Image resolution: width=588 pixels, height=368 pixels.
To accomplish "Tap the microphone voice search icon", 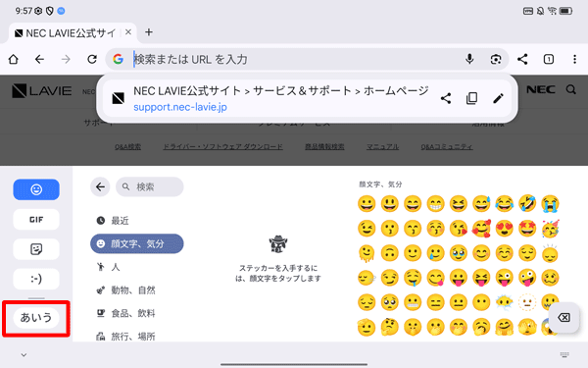I will [469, 59].
